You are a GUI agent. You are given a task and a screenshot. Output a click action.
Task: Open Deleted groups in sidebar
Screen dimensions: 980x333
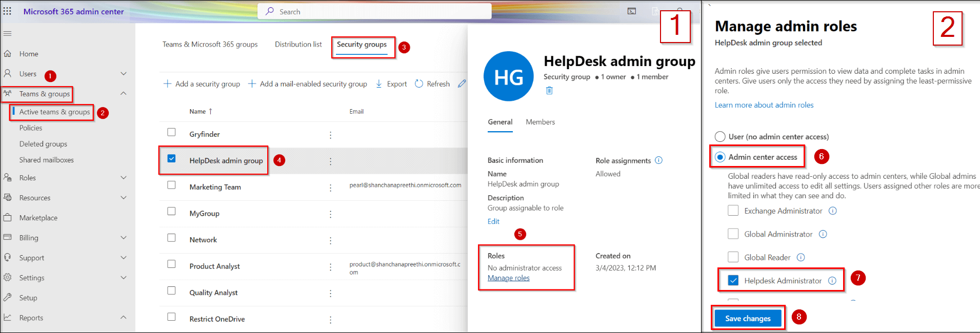43,144
